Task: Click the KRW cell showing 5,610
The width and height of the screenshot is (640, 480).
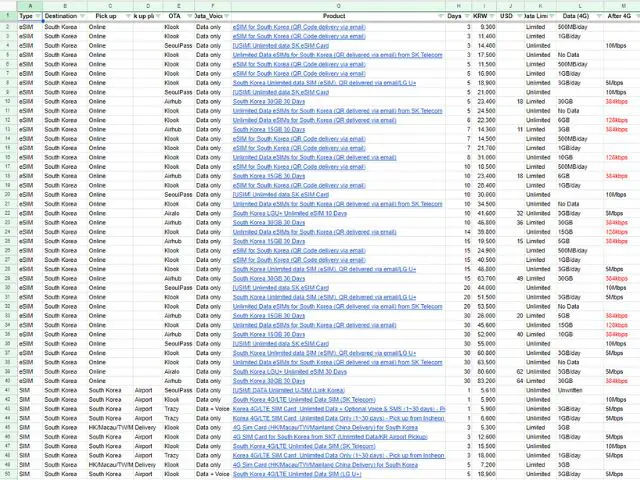Action: pos(484,390)
